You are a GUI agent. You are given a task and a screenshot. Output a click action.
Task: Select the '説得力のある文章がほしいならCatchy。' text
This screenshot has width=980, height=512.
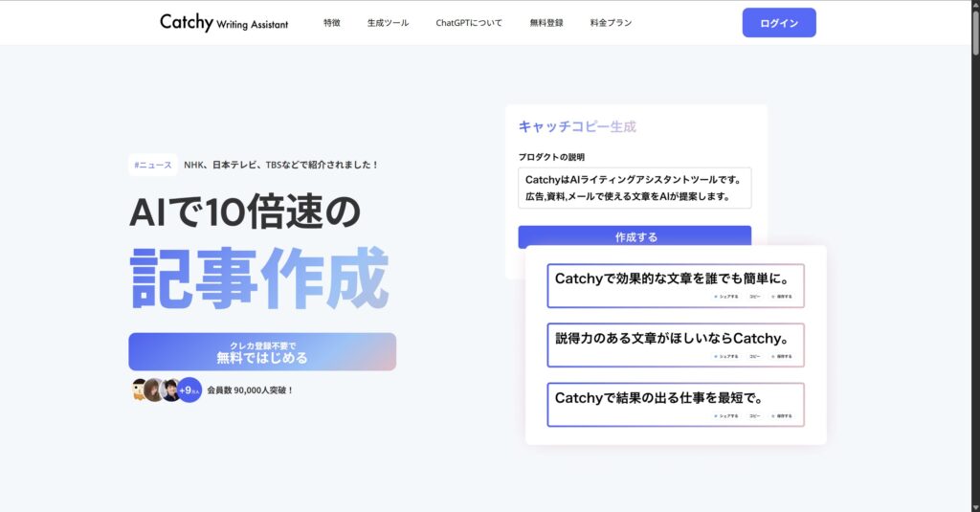point(672,338)
